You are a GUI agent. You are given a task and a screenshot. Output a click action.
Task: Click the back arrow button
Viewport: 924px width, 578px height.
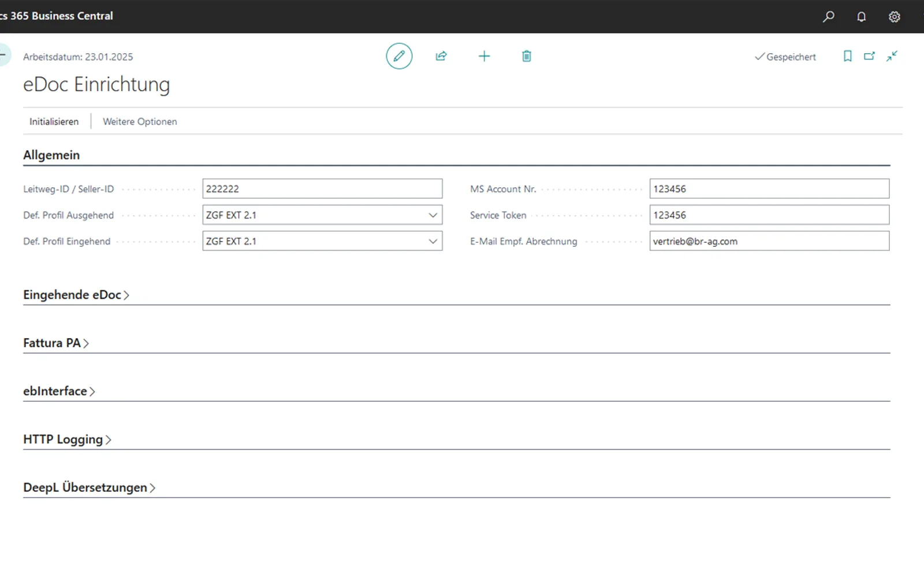pos(3,55)
